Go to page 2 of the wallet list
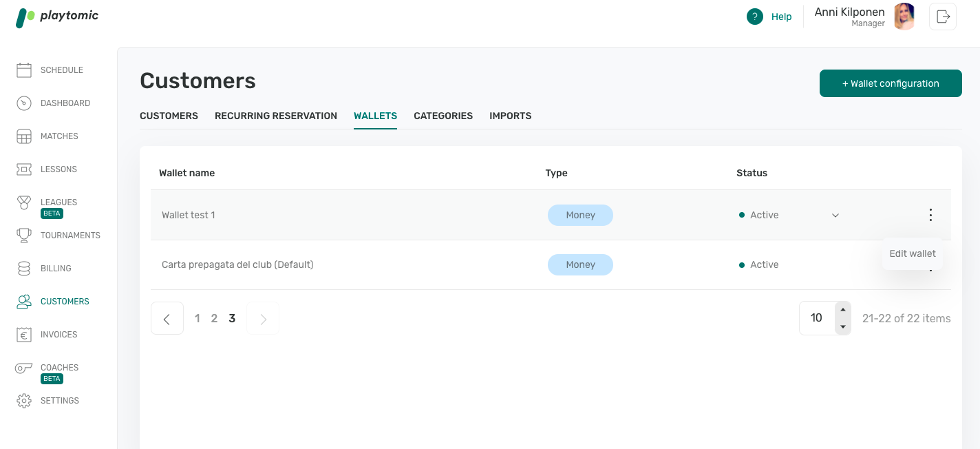The height and width of the screenshot is (449, 980). pos(214,318)
